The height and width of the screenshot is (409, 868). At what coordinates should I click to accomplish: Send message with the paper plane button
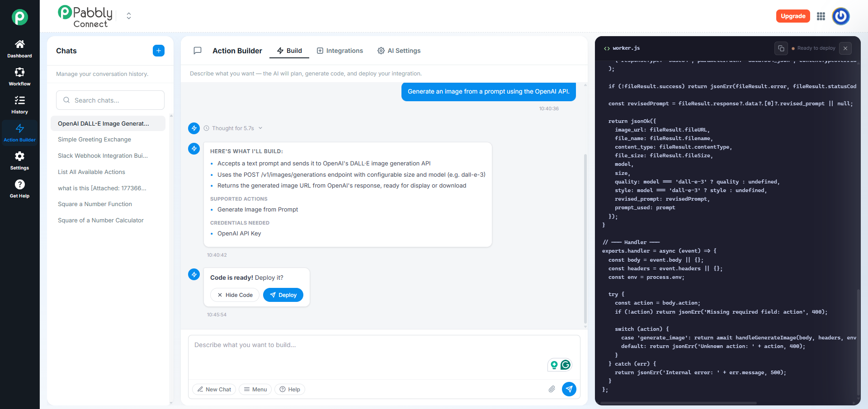click(569, 389)
